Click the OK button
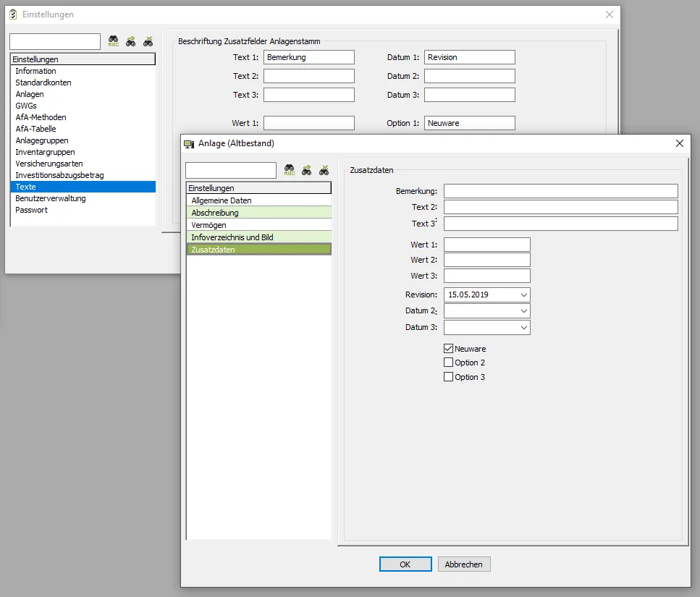700x597 pixels. pos(405,564)
